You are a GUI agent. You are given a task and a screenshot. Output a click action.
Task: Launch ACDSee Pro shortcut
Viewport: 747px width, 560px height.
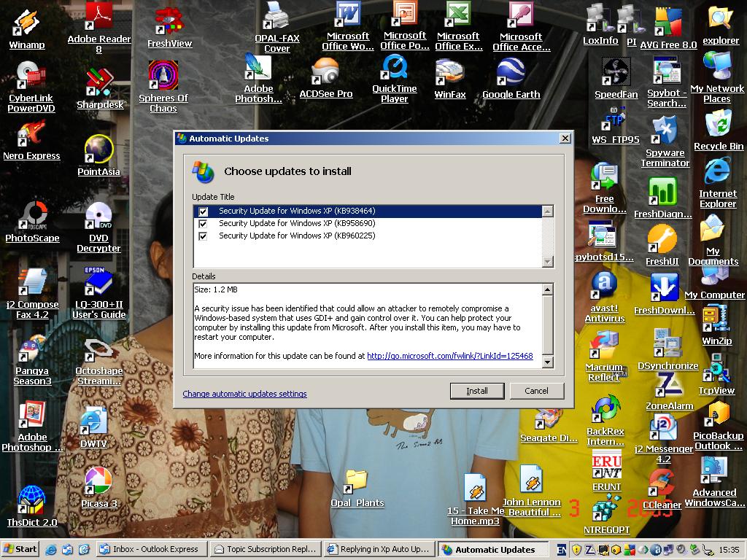[326, 79]
